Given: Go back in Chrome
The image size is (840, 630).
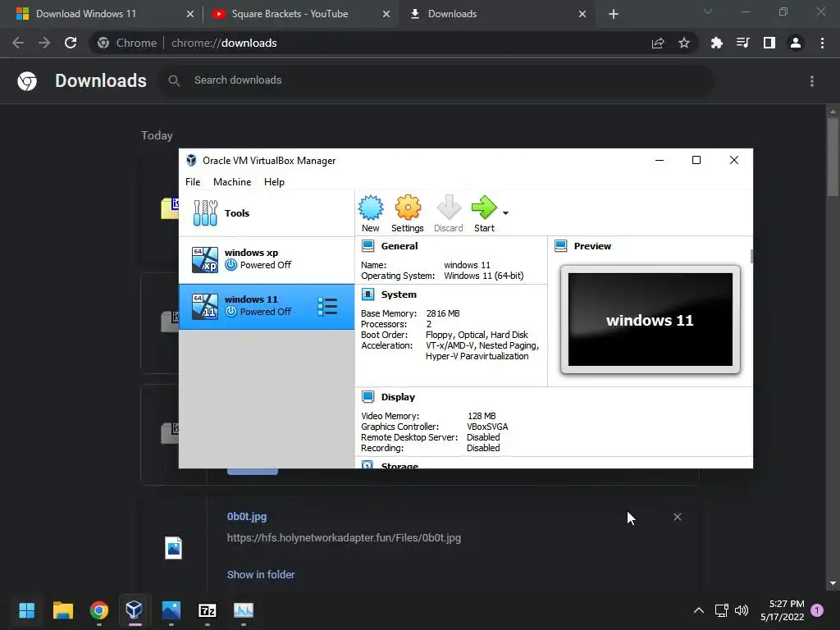Looking at the screenshot, I should click(x=18, y=43).
